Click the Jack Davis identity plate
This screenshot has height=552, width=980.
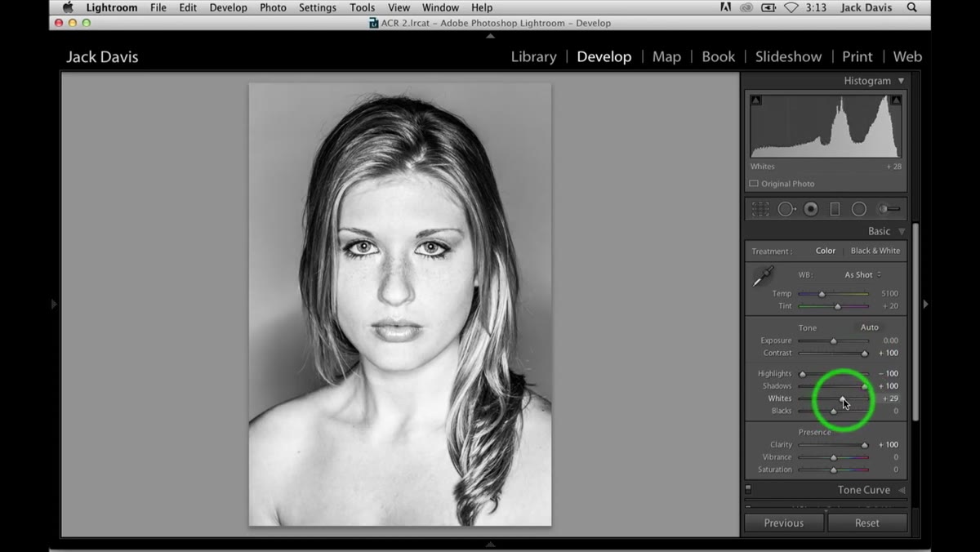point(102,56)
